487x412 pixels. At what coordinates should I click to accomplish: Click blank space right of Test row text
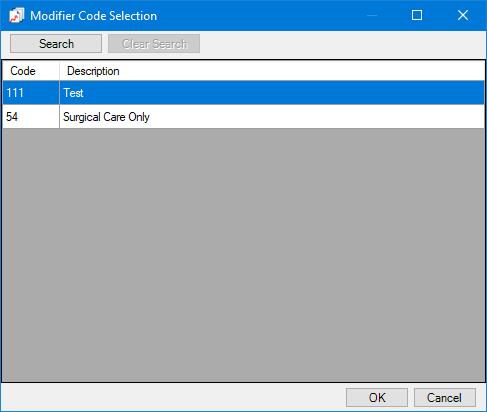[283, 93]
